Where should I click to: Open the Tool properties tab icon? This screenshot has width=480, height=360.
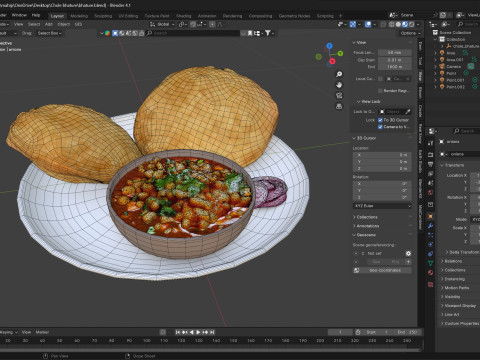(431, 143)
